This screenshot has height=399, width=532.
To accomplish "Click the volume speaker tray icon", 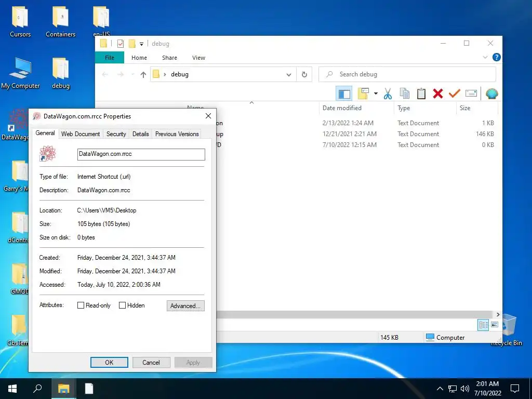I will tap(465, 389).
